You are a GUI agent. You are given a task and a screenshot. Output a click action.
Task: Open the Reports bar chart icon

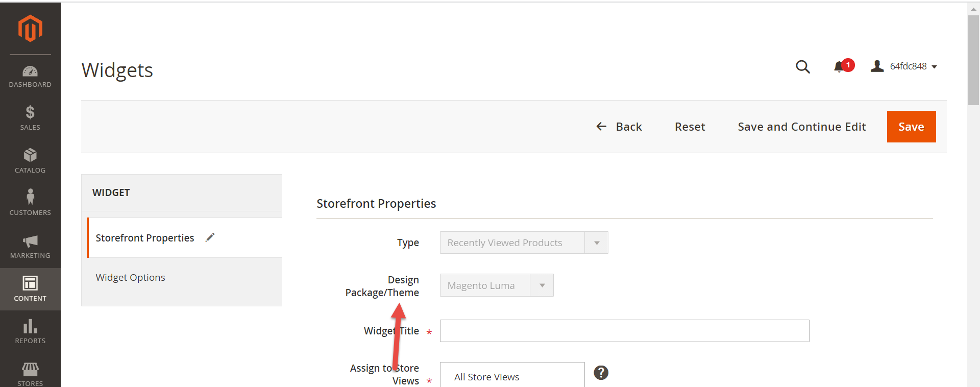pyautogui.click(x=30, y=326)
